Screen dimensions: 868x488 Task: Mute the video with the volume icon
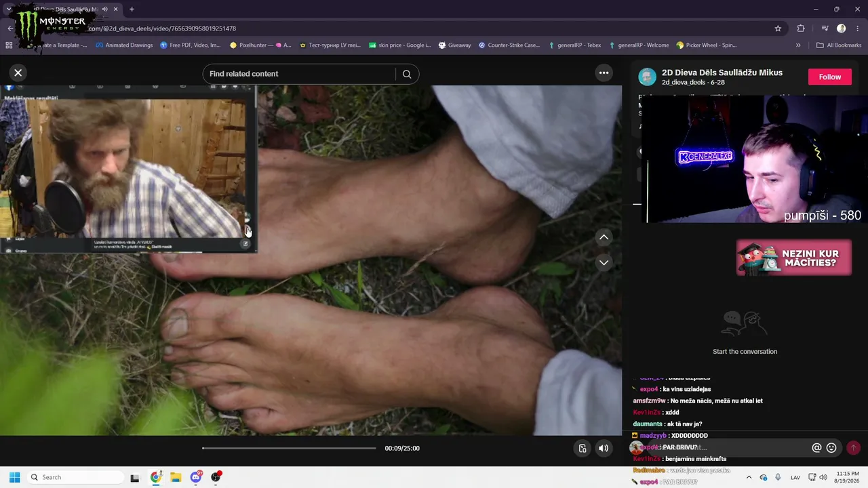click(x=603, y=448)
